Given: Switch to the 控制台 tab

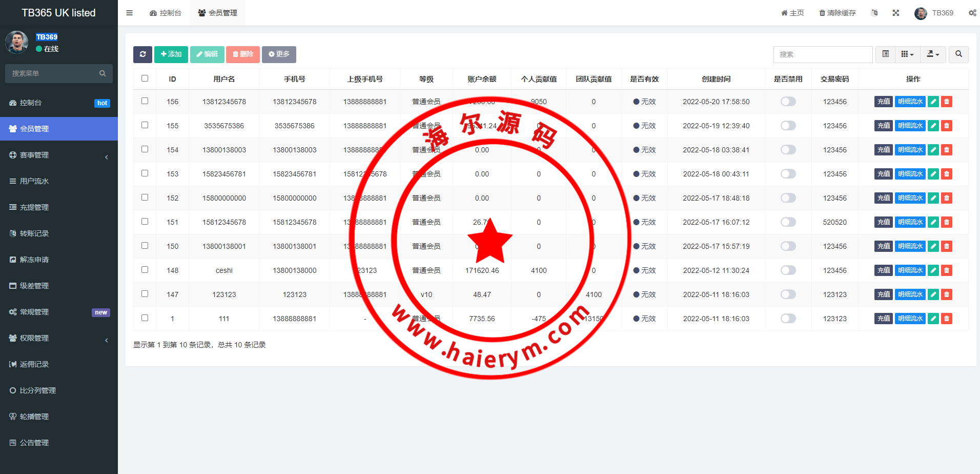Looking at the screenshot, I should [x=166, y=13].
